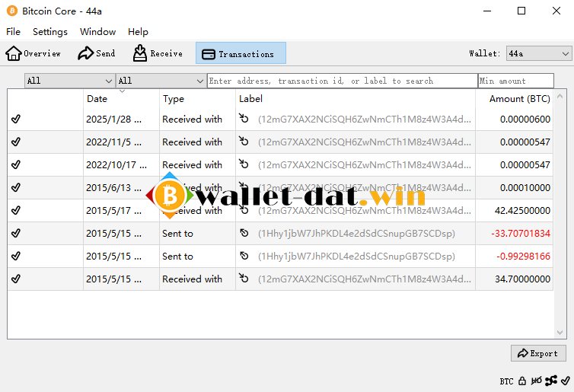This screenshot has height=392, width=574.
Task: Open the Receive tab
Action: point(158,53)
